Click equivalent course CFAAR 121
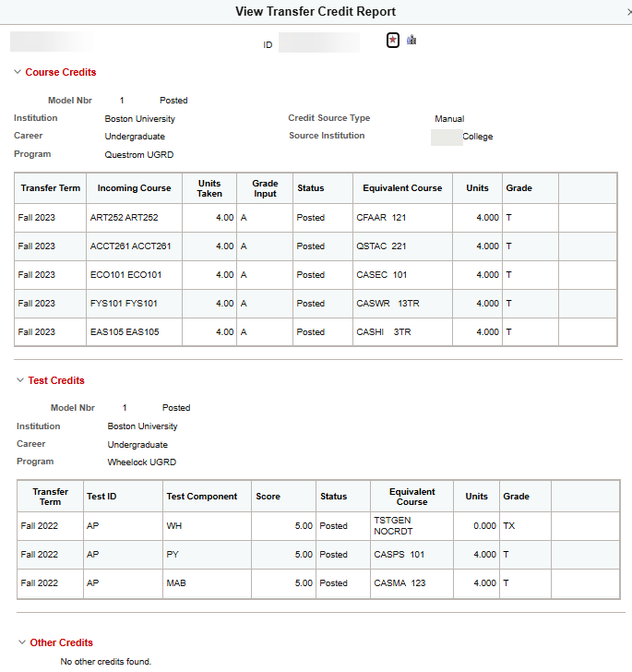The image size is (632, 672). click(x=381, y=218)
